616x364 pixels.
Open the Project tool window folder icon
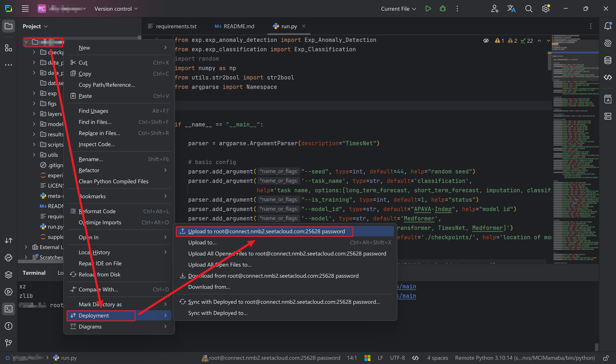click(x=9, y=26)
